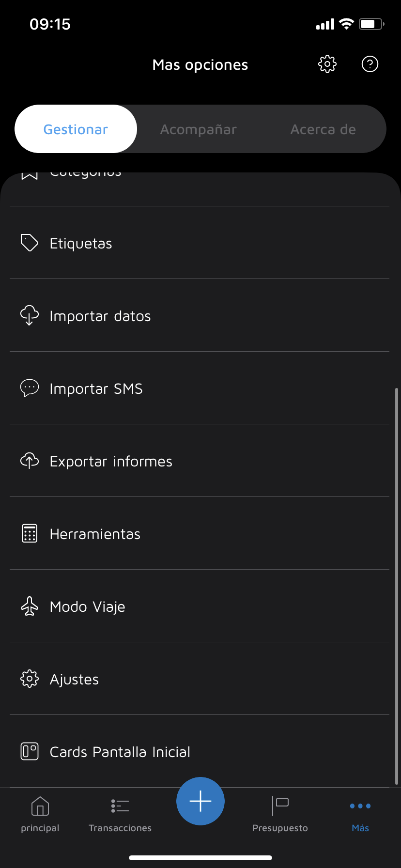The image size is (401, 868).
Task: Tap the help question mark icon
Action: (x=370, y=64)
